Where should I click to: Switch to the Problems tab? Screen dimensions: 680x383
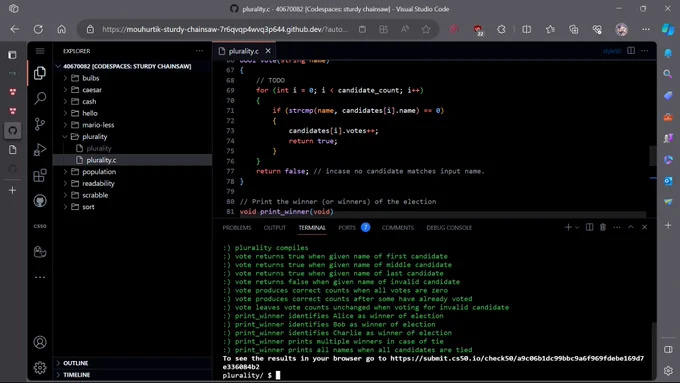(237, 228)
